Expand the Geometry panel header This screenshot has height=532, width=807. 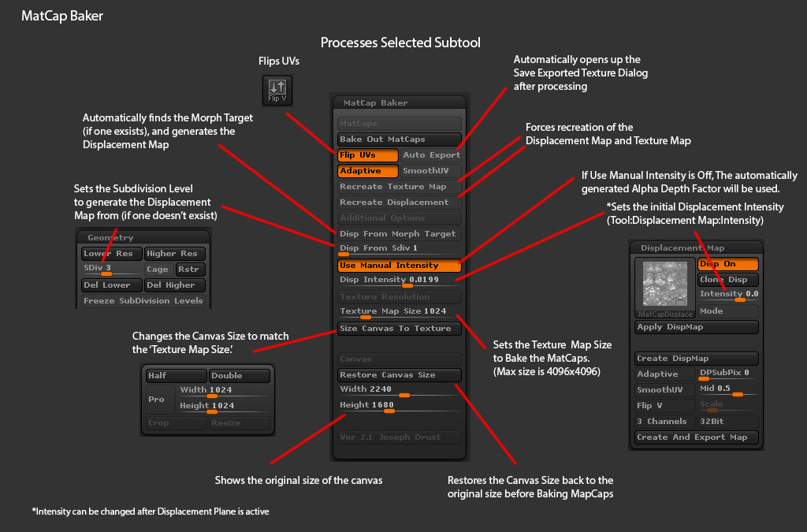click(143, 237)
